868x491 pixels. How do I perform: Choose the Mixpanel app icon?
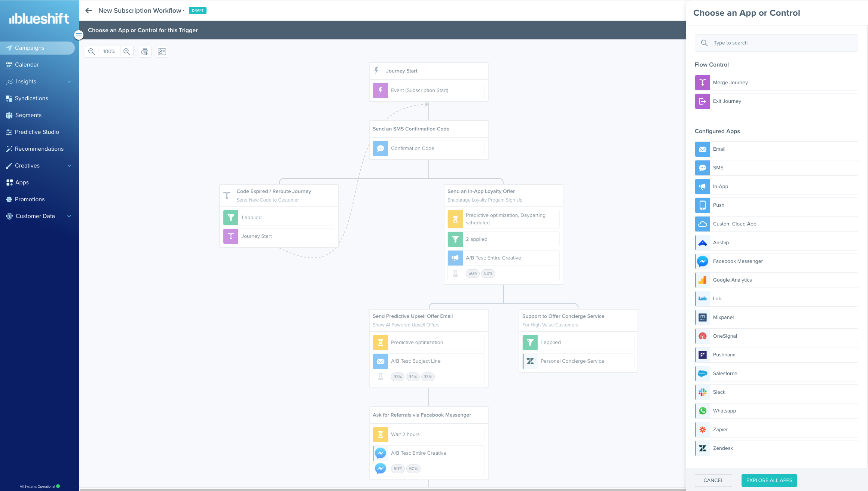pyautogui.click(x=703, y=317)
